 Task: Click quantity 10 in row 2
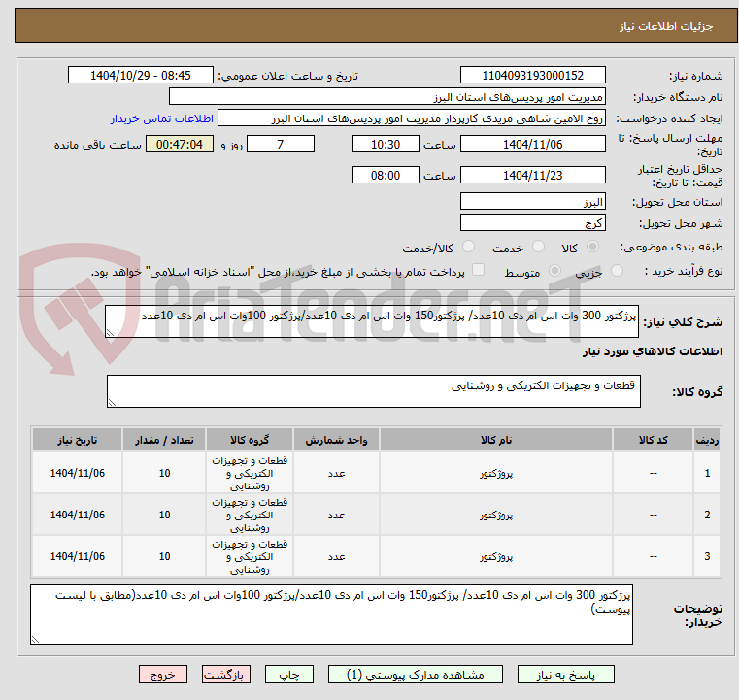164,515
